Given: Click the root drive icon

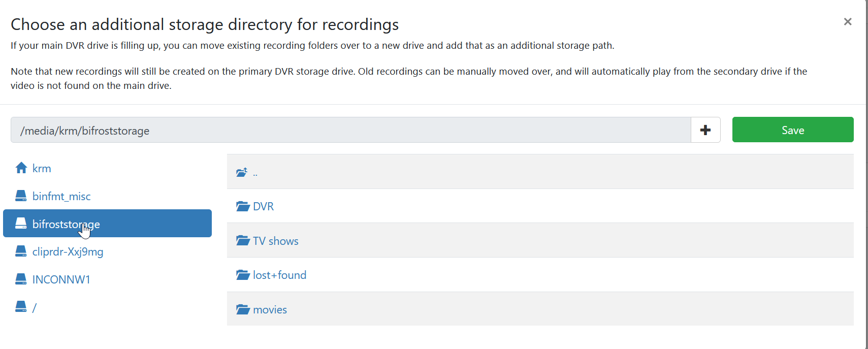Looking at the screenshot, I should tap(21, 307).
